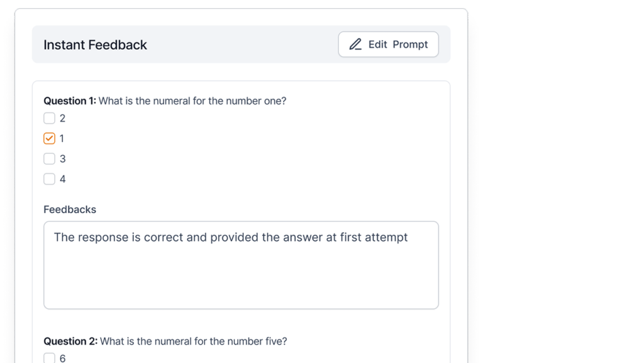
Task: Click the "2" answer label text
Action: [62, 118]
